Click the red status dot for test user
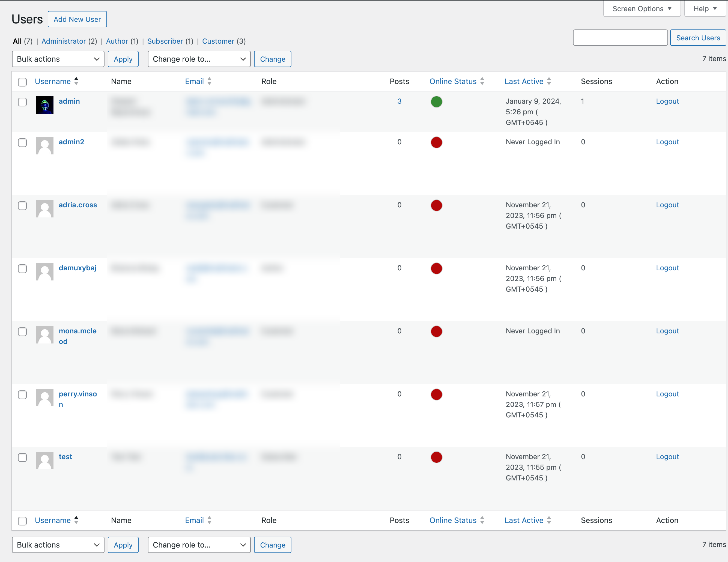The height and width of the screenshot is (562, 728). pos(436,457)
